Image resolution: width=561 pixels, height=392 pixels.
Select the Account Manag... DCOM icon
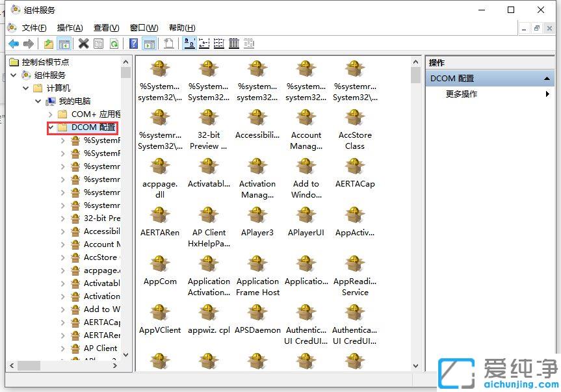tap(306, 129)
